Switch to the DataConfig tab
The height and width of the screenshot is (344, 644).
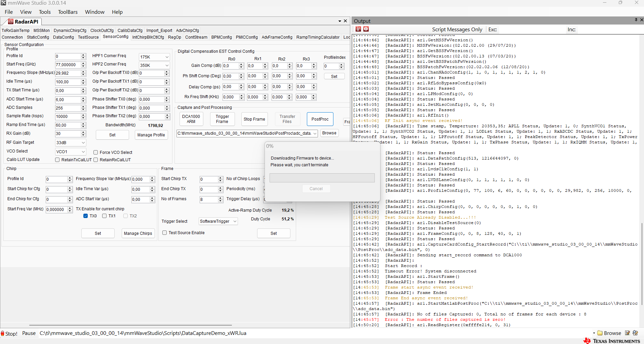coord(64,37)
